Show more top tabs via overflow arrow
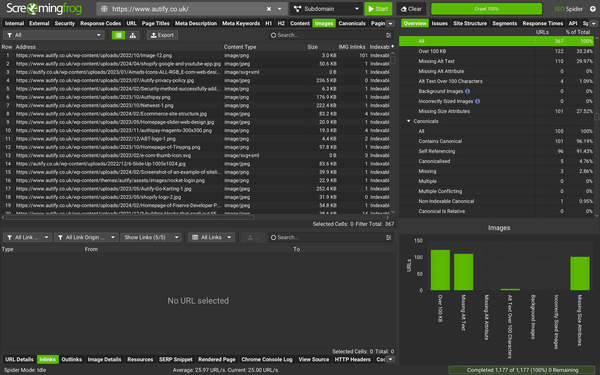 click(390, 23)
